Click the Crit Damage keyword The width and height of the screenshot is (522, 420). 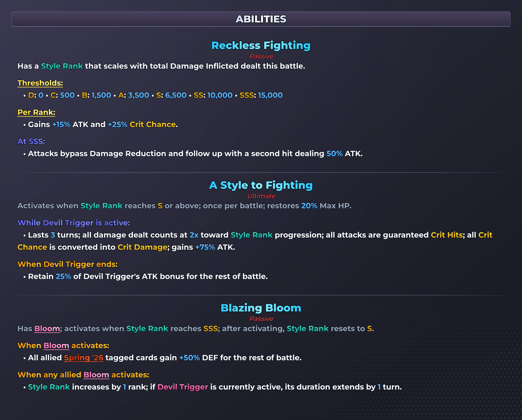click(142, 247)
